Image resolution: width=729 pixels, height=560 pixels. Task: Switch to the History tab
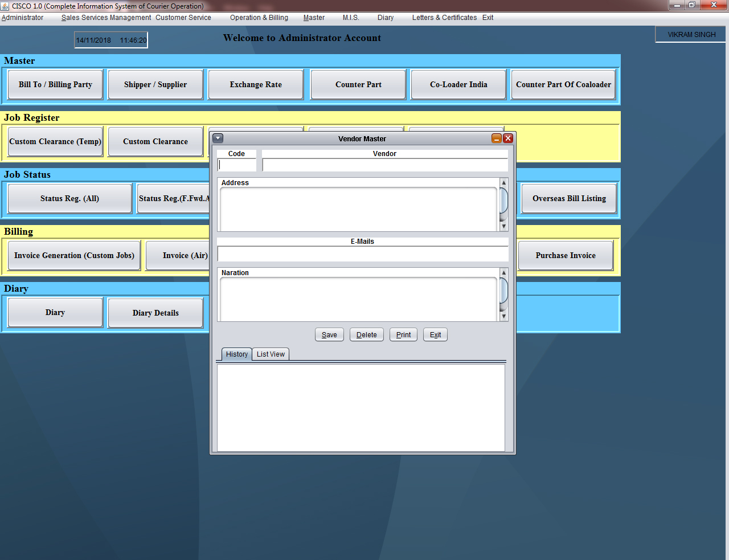(237, 354)
